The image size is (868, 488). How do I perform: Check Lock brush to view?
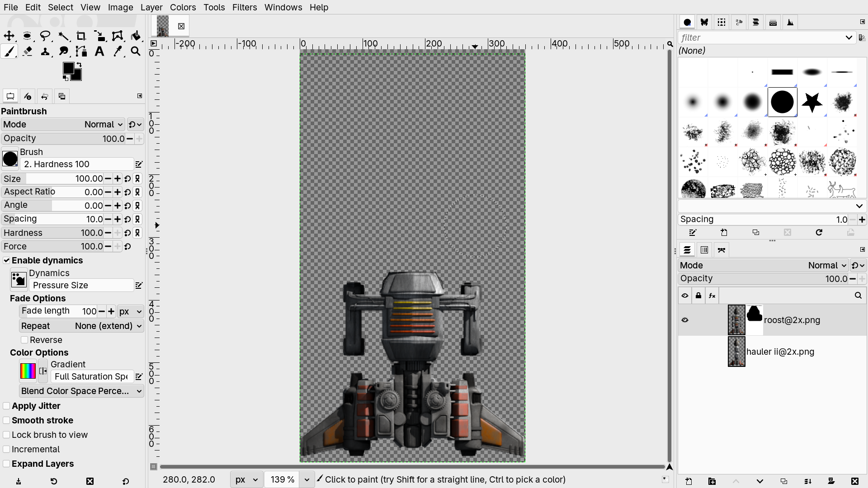click(x=6, y=435)
